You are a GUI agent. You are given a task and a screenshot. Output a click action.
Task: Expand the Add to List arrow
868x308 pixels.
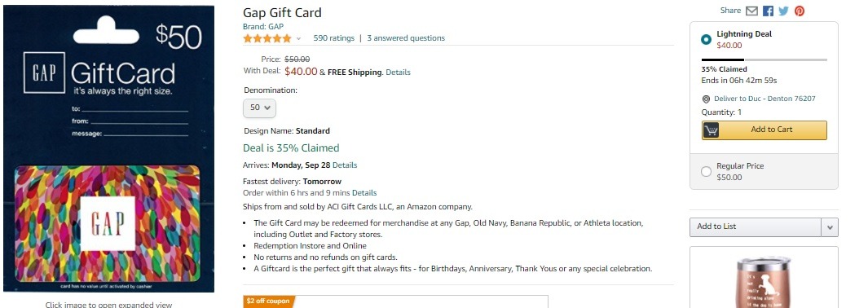click(x=830, y=227)
